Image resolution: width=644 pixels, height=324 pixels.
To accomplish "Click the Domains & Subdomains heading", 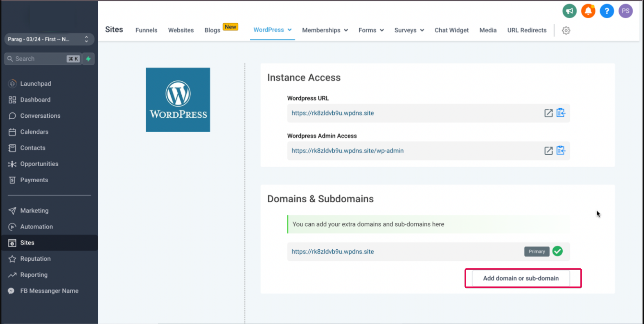I will 320,199.
